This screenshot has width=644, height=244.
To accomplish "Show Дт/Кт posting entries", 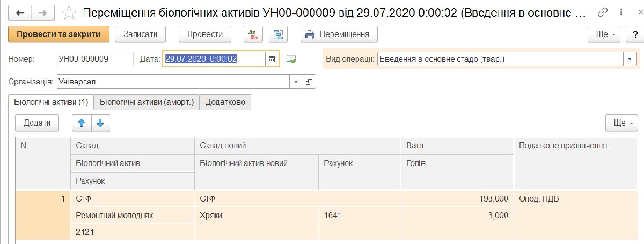I will [x=253, y=34].
